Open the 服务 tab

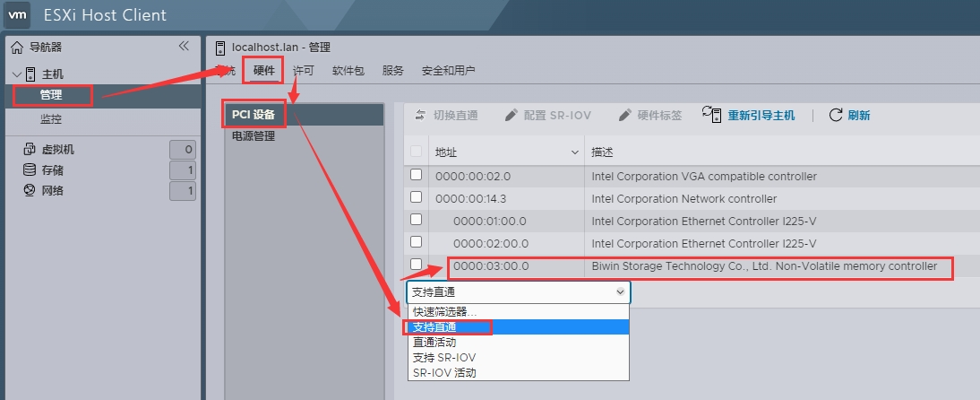(x=392, y=71)
